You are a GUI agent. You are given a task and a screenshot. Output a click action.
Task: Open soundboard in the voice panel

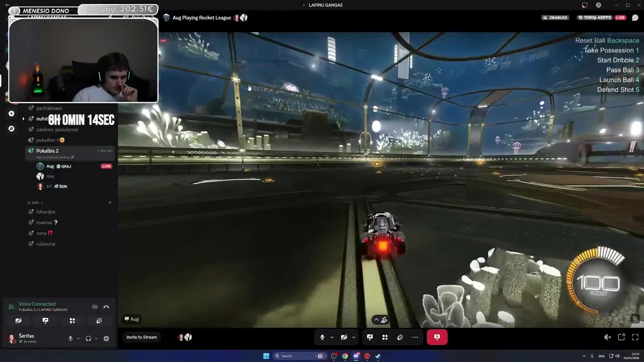tap(99, 320)
